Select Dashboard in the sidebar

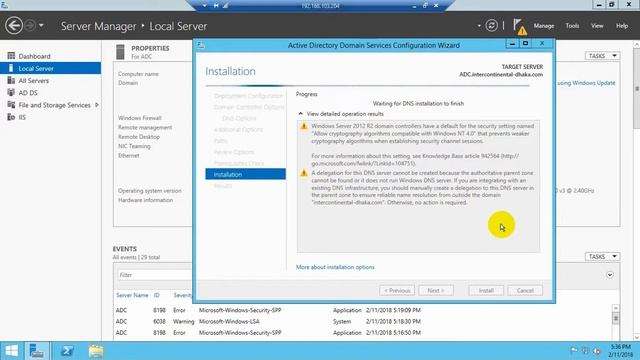[34, 56]
